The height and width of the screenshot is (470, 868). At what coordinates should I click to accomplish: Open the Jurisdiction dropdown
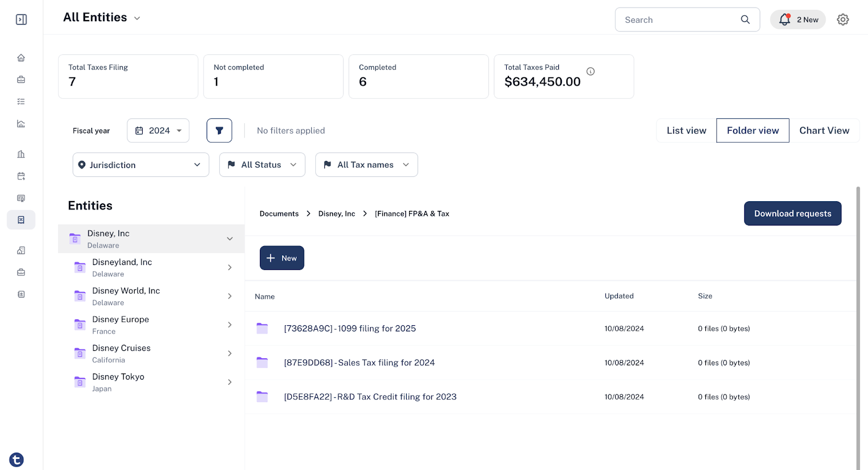[141, 165]
